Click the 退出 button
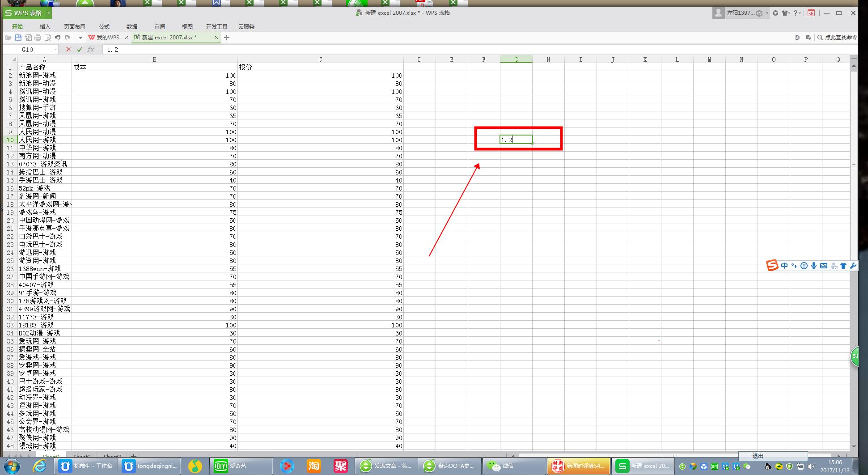Screen dimensions: 868x475 [758, 456]
